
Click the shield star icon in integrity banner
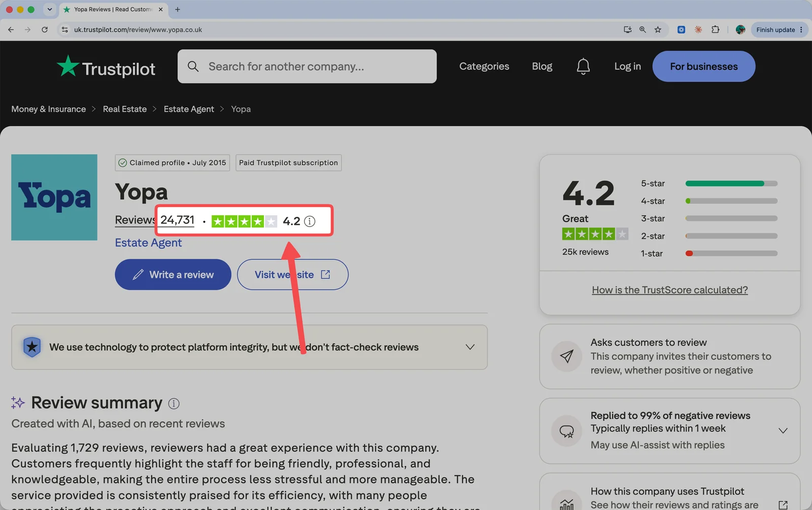(32, 347)
